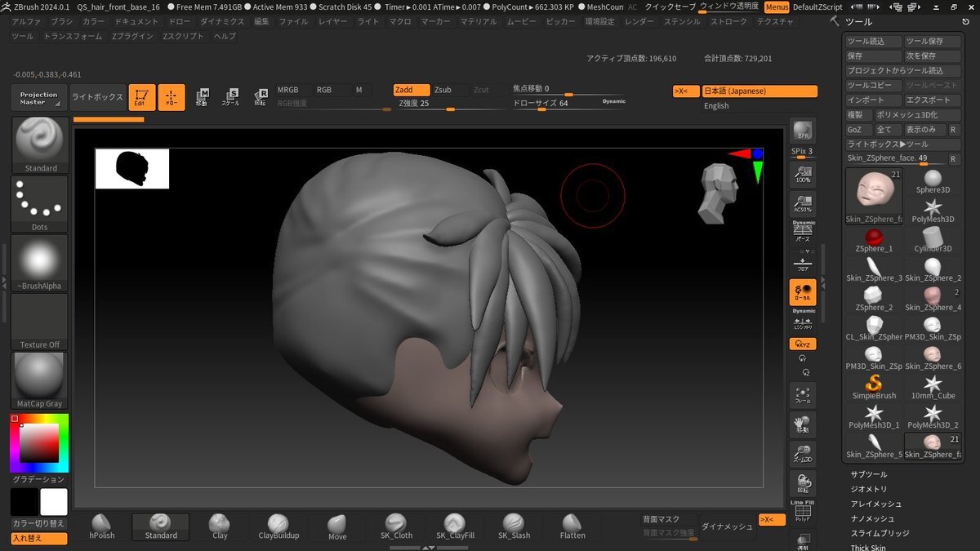Click the インポート button in Tool panel
980x551 pixels.
click(872, 100)
